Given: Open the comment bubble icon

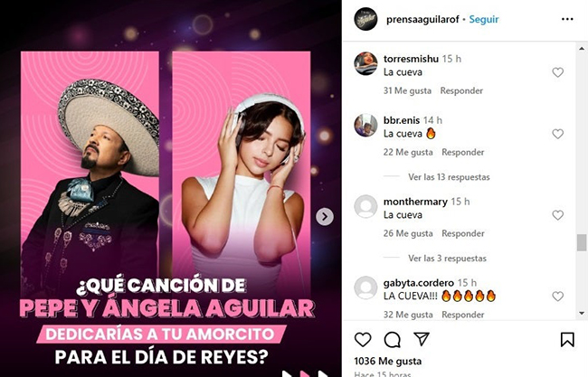Looking at the screenshot, I should tap(393, 340).
